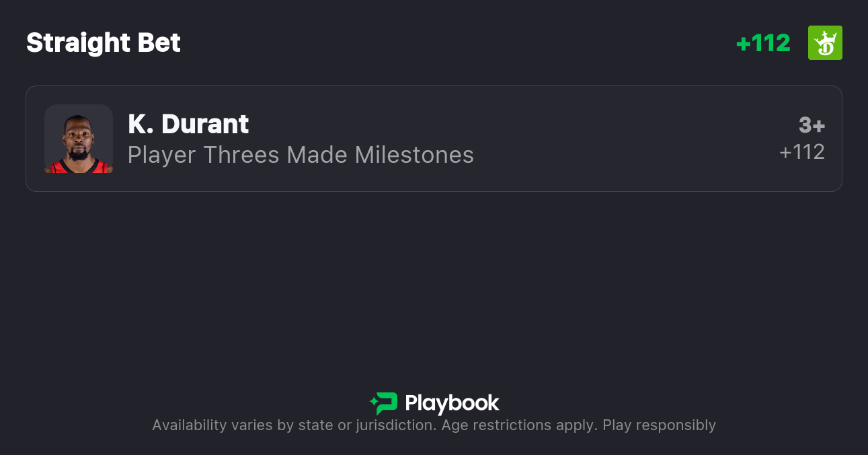Click the word "Threes" in market description
This screenshot has width=868, height=455.
tap(241, 155)
